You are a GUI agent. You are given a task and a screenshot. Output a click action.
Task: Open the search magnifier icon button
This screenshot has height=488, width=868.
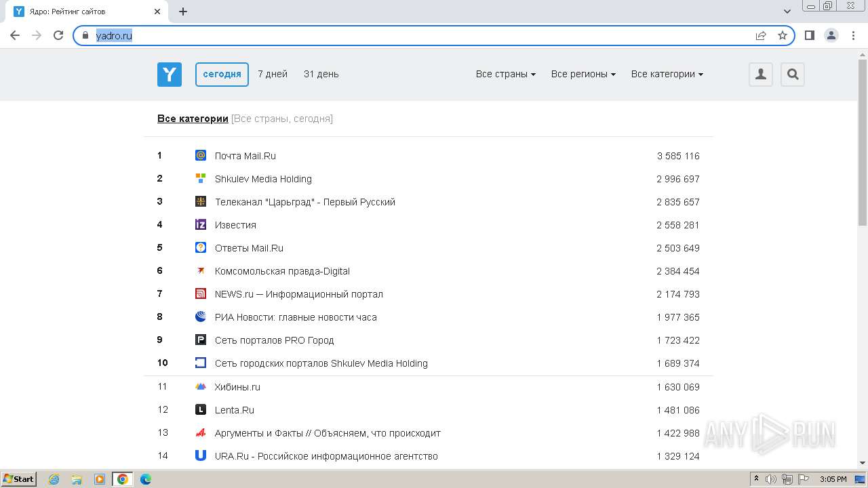click(x=793, y=74)
